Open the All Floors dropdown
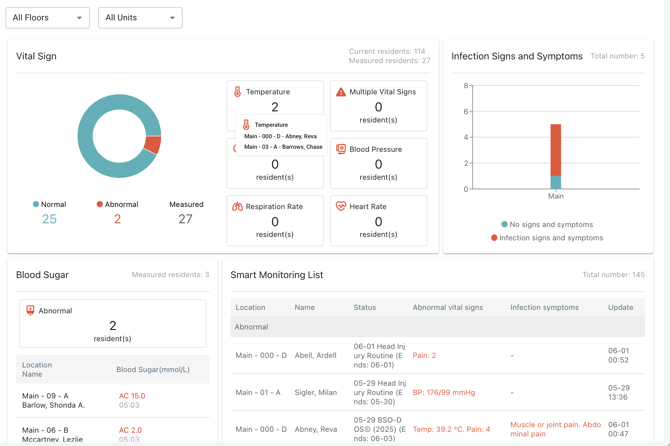 47,18
